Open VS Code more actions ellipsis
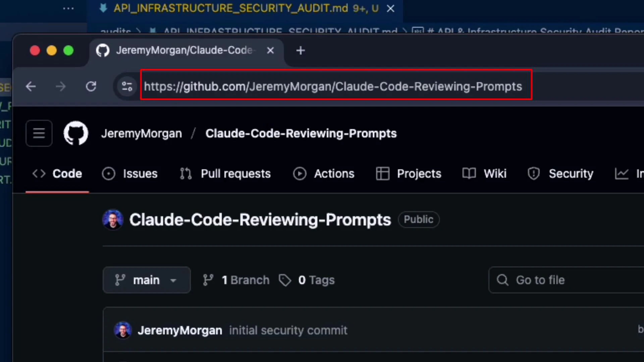This screenshot has height=362, width=644. (x=68, y=8)
